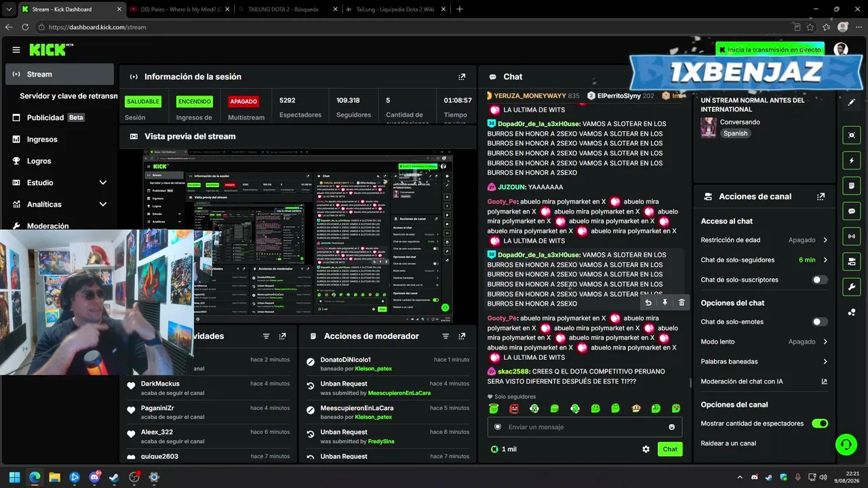Pop out the Información de la sesión panel
This screenshot has width=868, height=488.
point(462,77)
